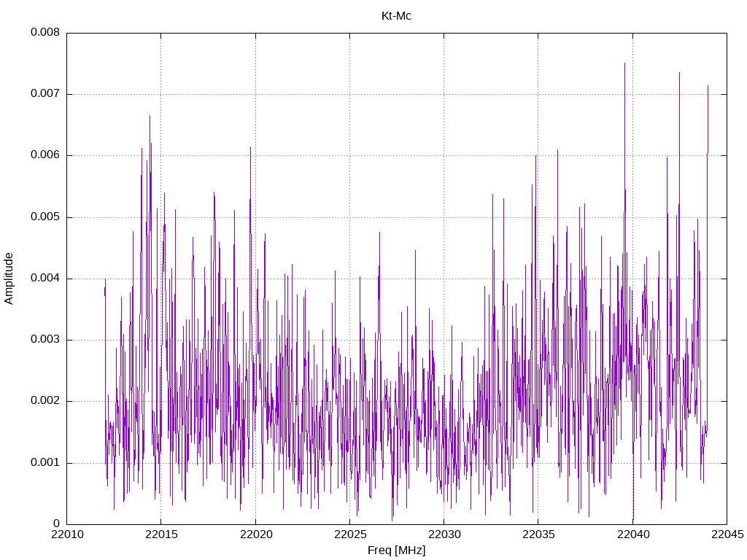Click y-axis tick label 0
The width and height of the screenshot is (747, 560).
57,524
